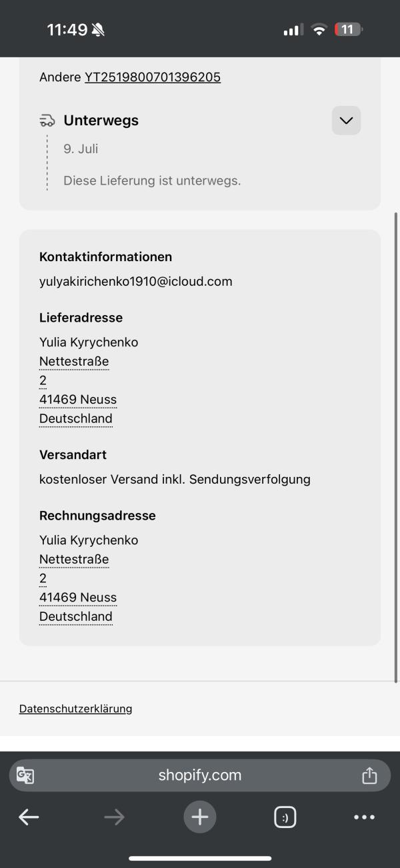Viewport: 400px width, 868px height.
Task: Tap the shopify.com address field
Action: coord(200,775)
